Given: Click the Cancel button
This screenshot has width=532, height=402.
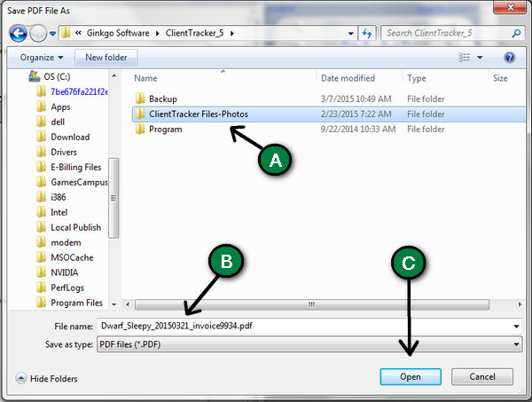Looking at the screenshot, I should click(x=482, y=377).
